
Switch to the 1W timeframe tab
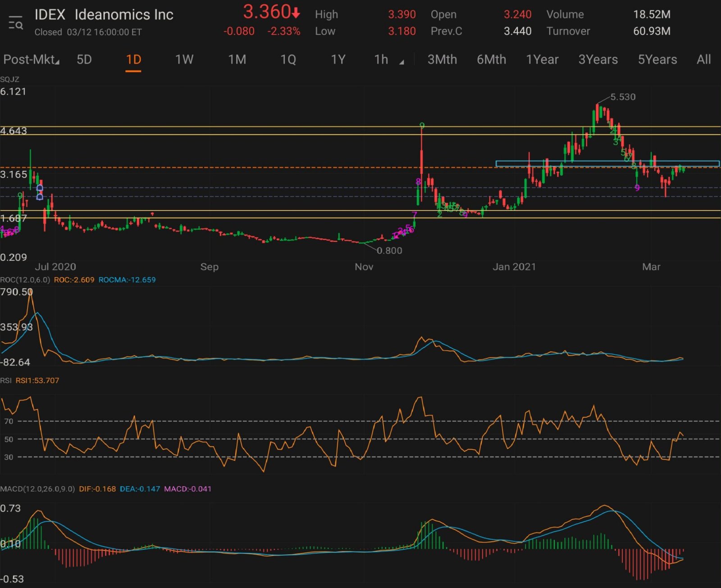coord(184,59)
